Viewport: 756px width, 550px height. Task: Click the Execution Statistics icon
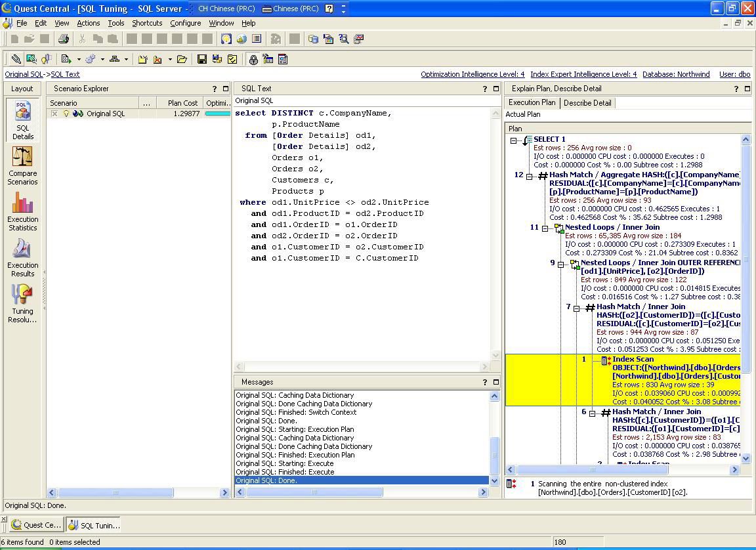tap(22, 211)
